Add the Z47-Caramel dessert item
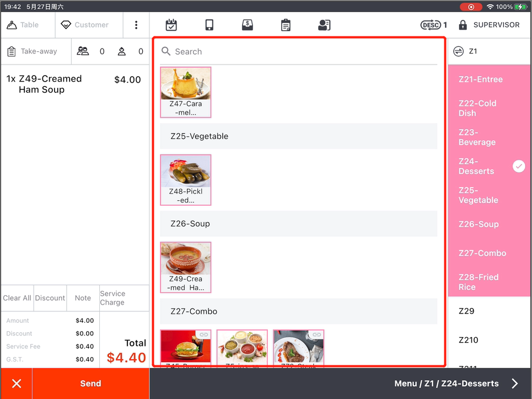 (186, 92)
